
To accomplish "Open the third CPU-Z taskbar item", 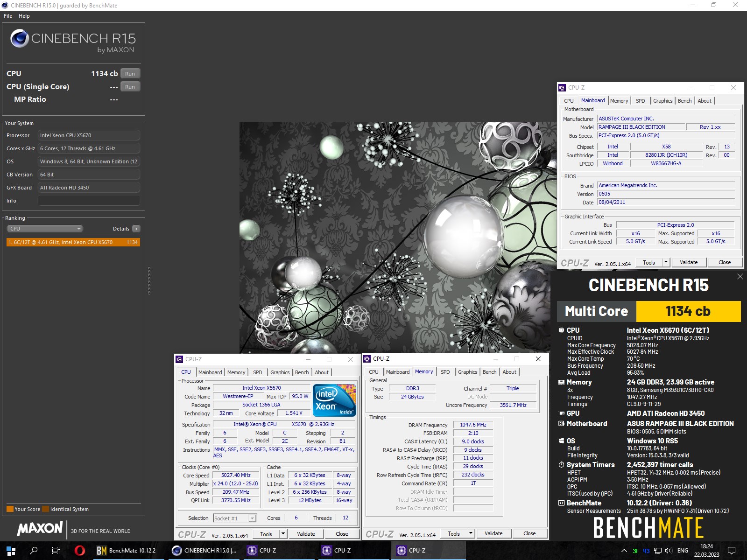I will (429, 551).
